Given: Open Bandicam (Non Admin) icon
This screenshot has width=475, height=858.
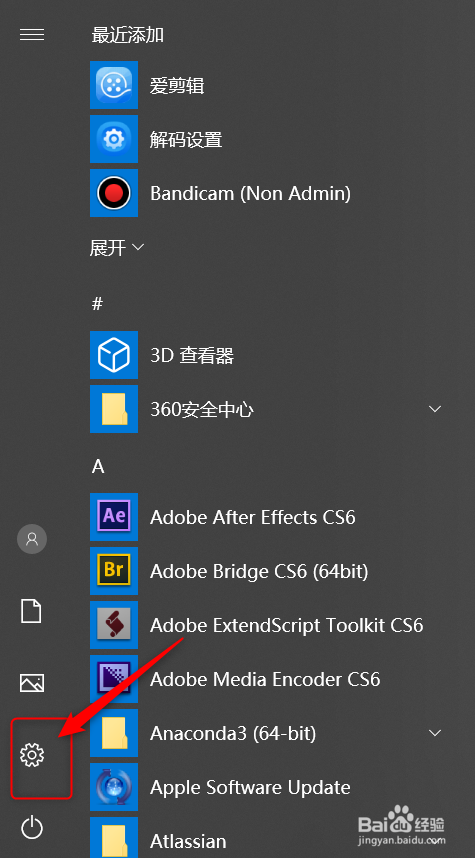Looking at the screenshot, I should pyautogui.click(x=114, y=193).
